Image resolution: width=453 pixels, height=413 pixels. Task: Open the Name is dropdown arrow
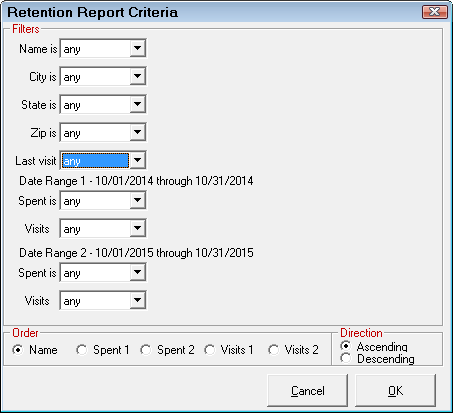(137, 48)
